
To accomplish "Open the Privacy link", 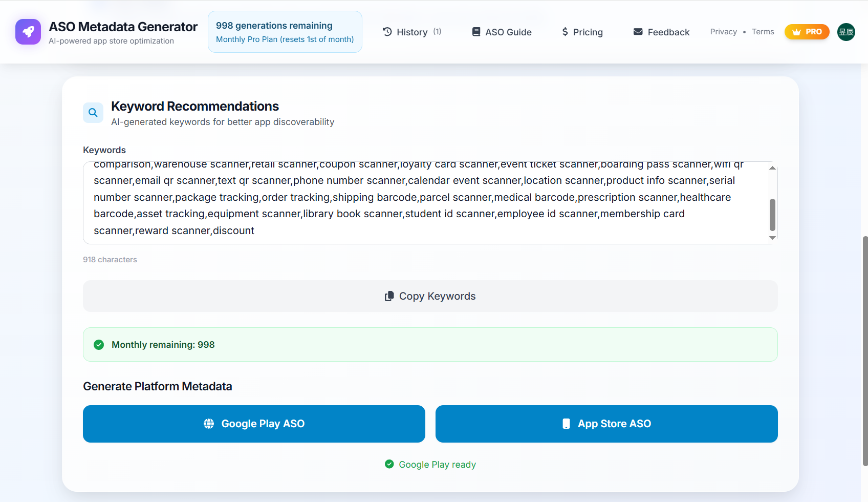I will coord(723,32).
